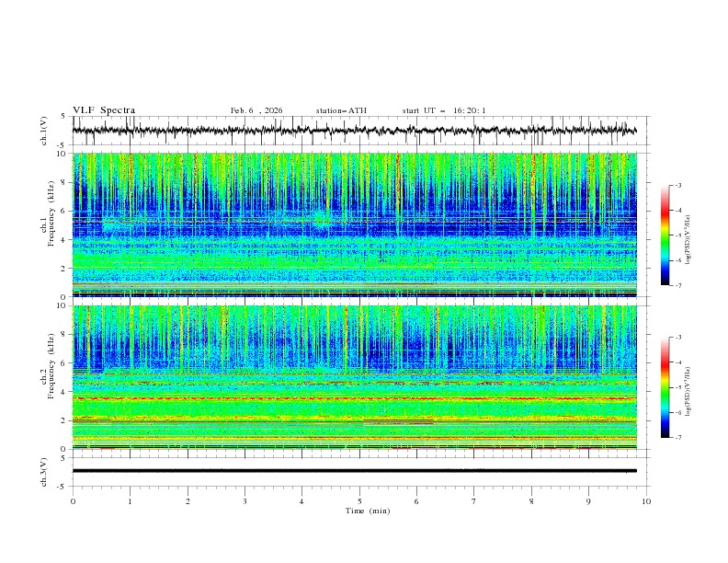
Task: Click the "-3" tick on ch.1 colorbar
Action: coord(678,185)
